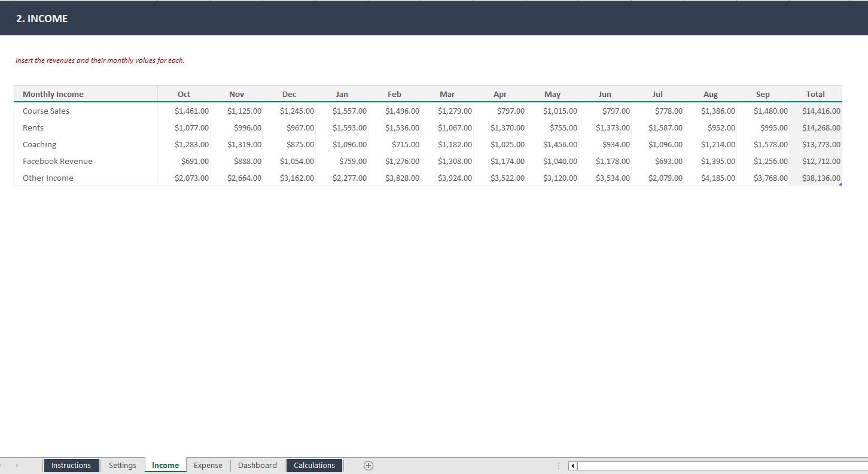This screenshot has height=474, width=868.
Task: Select Course Sales Nov value $1,125.00
Action: pos(237,111)
